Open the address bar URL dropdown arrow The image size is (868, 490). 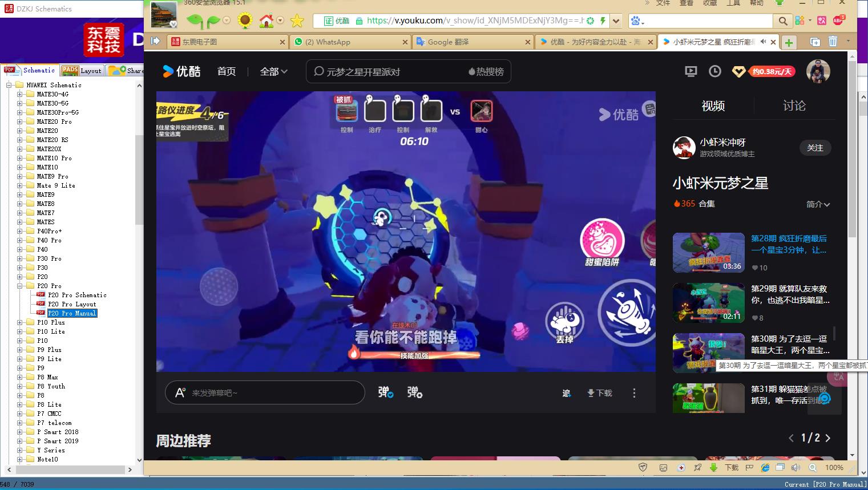tap(616, 21)
